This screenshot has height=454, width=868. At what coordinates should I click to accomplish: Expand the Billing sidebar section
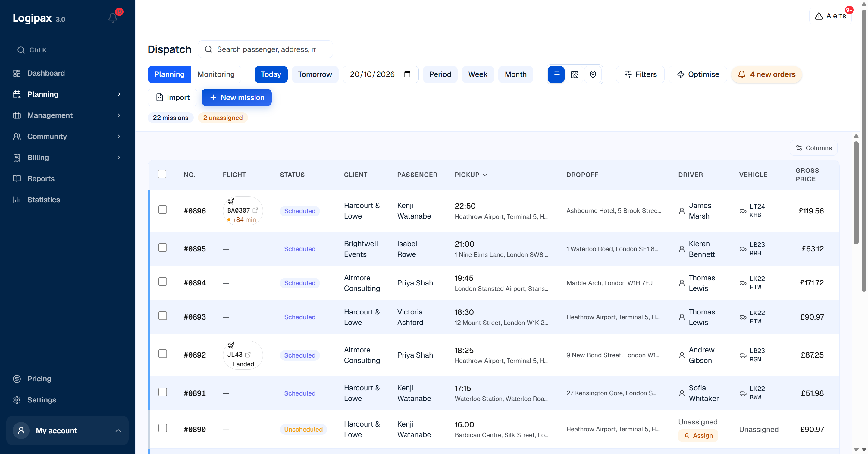119,157
